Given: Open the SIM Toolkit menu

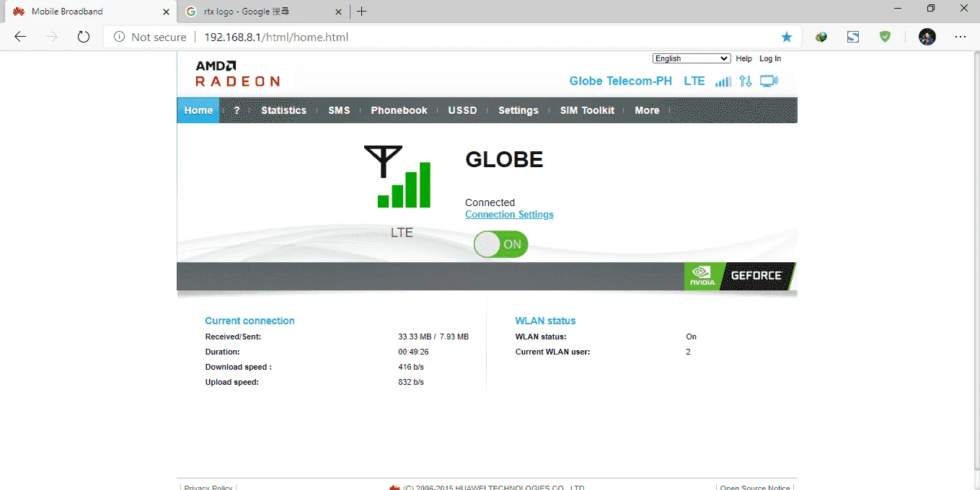Looking at the screenshot, I should click(x=587, y=110).
